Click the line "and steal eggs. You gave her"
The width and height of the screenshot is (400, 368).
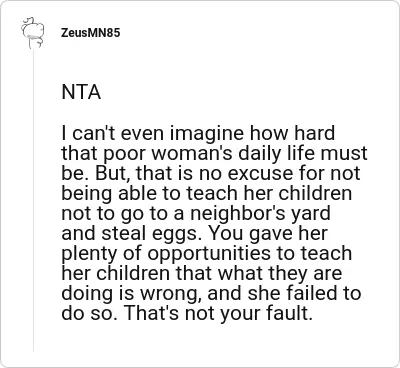pyautogui.click(x=195, y=234)
